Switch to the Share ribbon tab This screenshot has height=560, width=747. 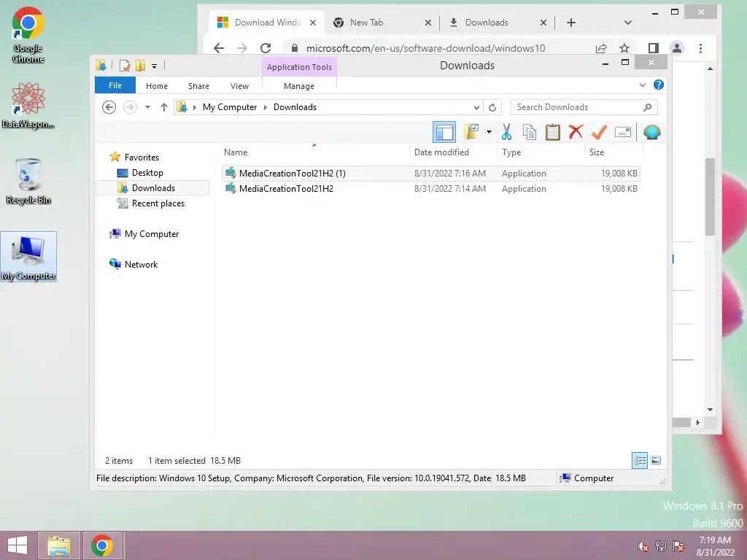198,86
